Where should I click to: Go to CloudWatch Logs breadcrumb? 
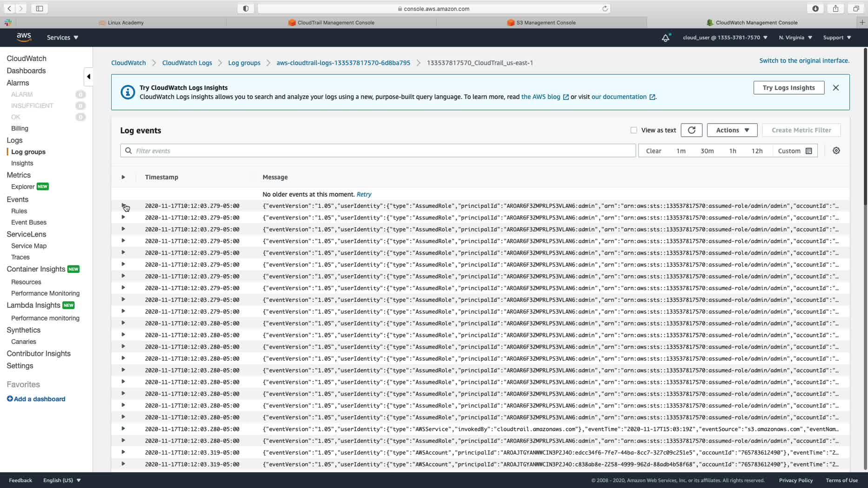pos(187,63)
